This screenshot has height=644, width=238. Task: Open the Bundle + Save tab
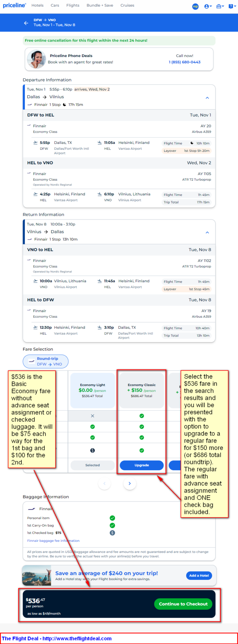(x=100, y=5)
